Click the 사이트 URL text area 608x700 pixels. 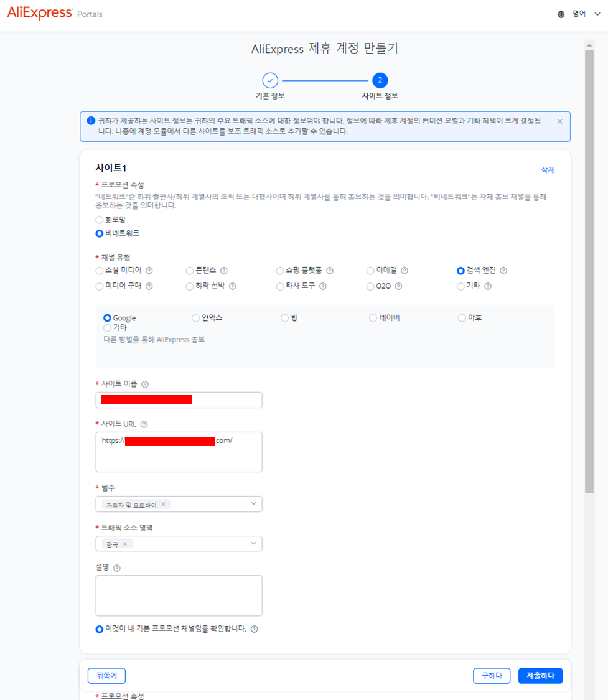[x=179, y=452]
